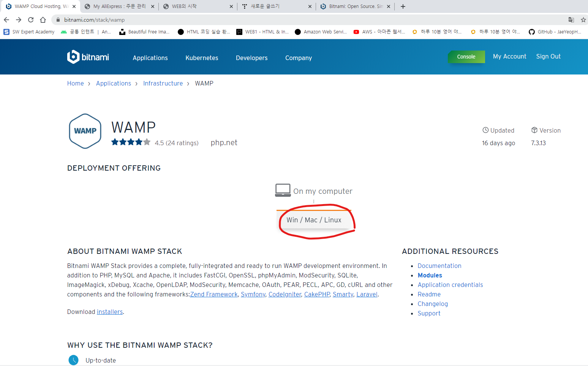Switch to the WEB의 시작 tab

198,6
